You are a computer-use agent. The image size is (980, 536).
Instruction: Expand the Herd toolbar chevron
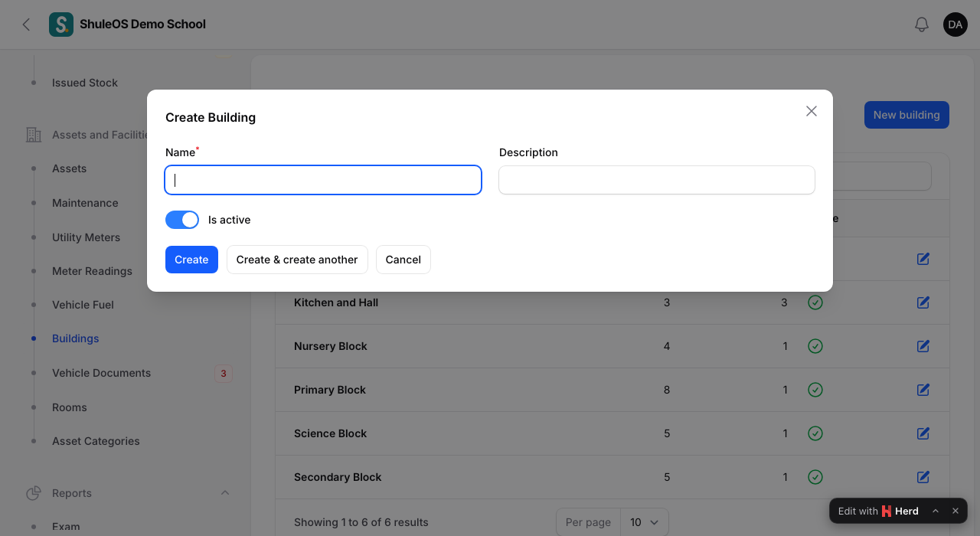936,511
